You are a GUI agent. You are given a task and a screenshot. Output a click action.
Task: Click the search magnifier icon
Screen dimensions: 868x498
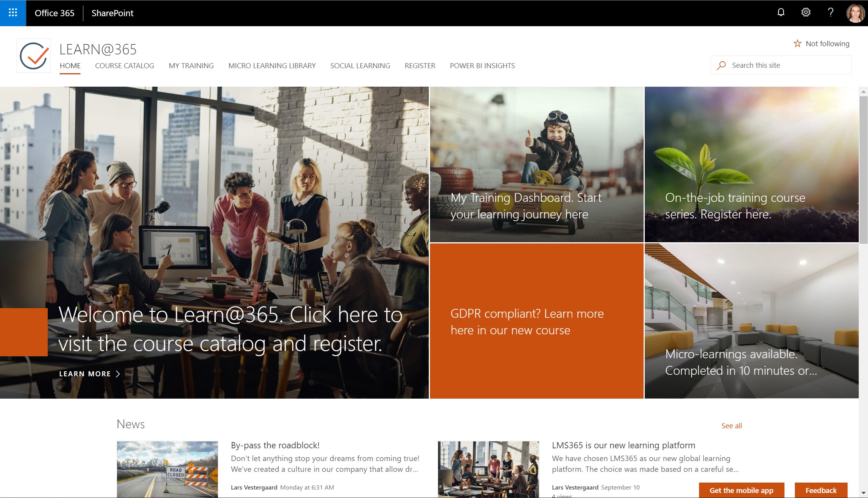click(x=721, y=65)
